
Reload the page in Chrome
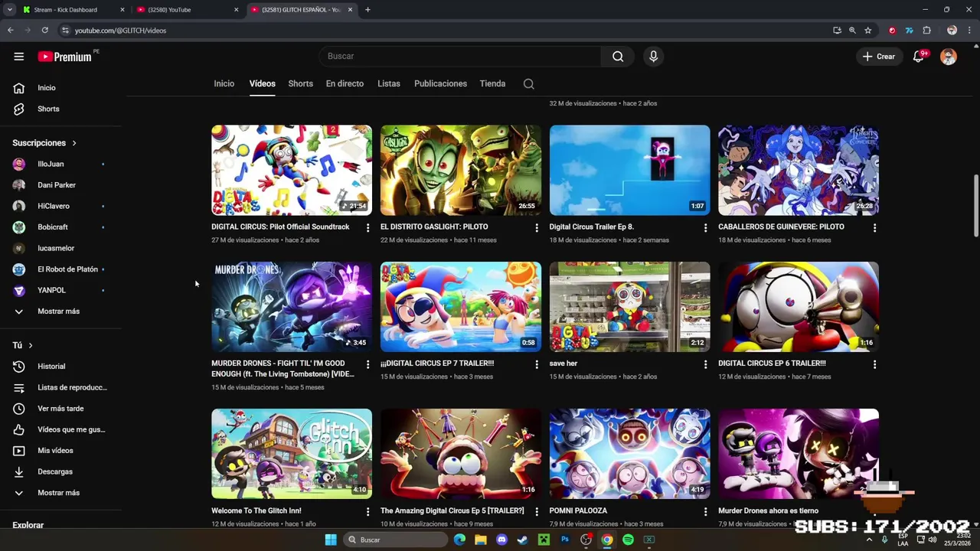[45, 31]
